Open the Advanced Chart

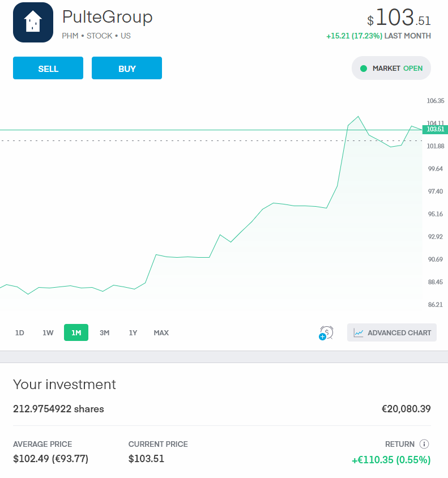tap(391, 332)
